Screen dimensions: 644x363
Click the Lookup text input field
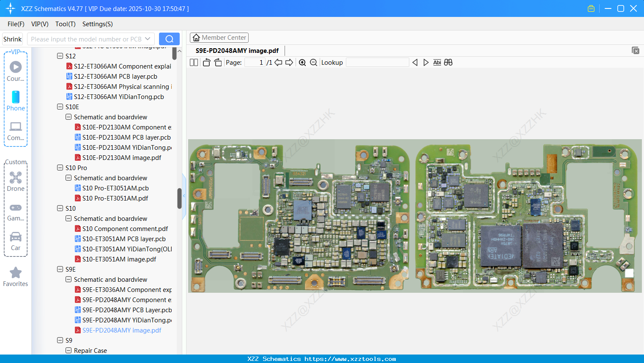click(378, 63)
